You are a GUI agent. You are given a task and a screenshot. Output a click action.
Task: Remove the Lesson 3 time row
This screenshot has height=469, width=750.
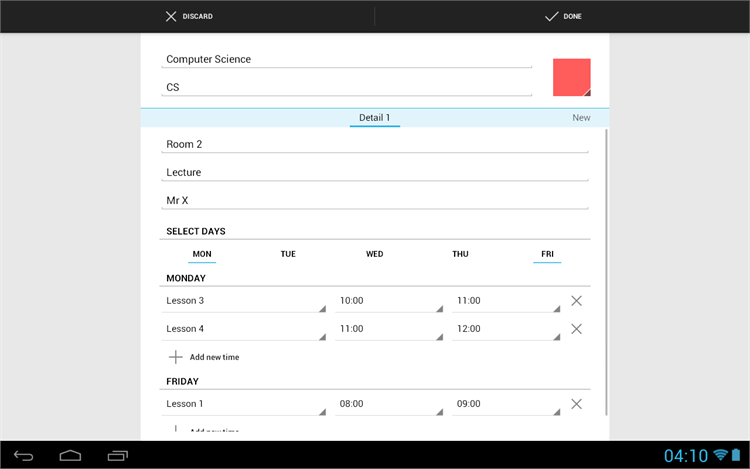pyautogui.click(x=576, y=301)
